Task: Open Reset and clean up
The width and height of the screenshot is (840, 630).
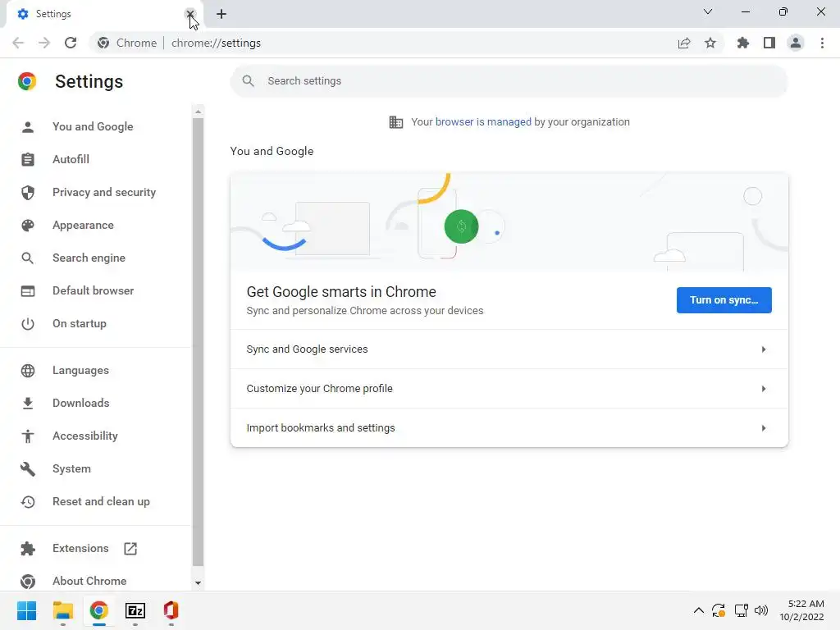Action: tap(101, 501)
